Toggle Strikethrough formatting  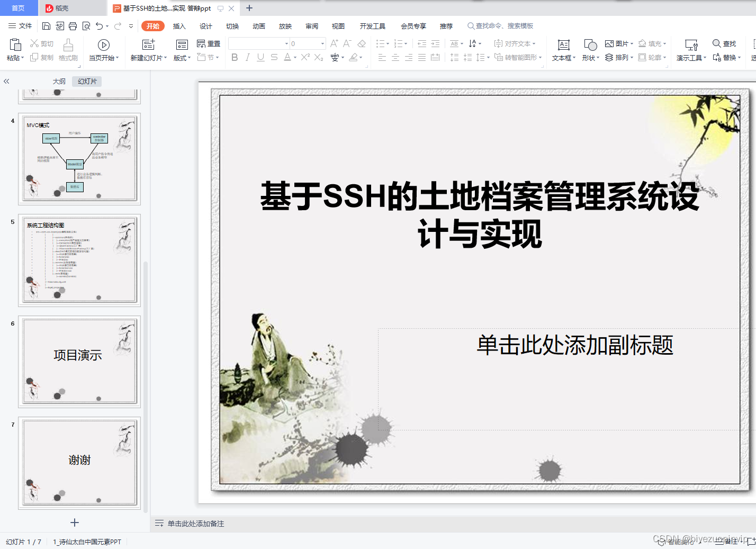coord(274,57)
